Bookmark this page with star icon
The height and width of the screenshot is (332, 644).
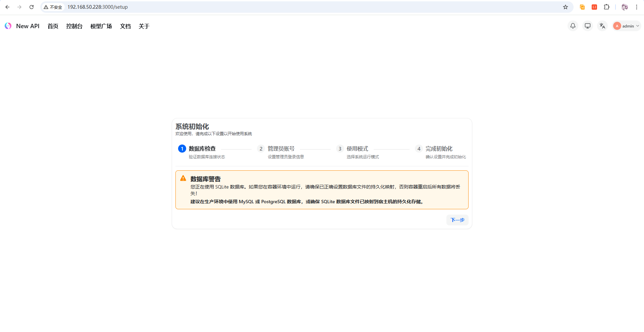pyautogui.click(x=566, y=7)
